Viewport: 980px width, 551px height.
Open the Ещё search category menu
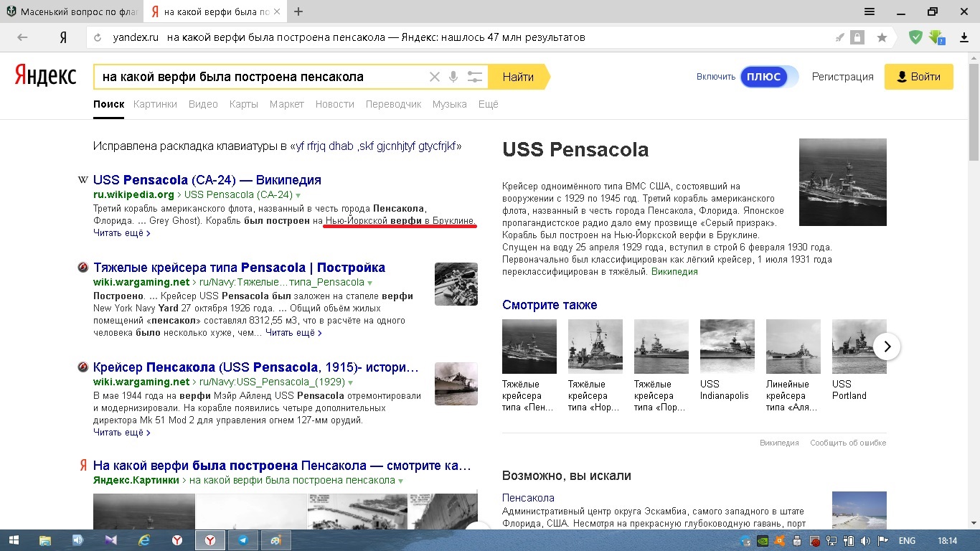(x=488, y=104)
